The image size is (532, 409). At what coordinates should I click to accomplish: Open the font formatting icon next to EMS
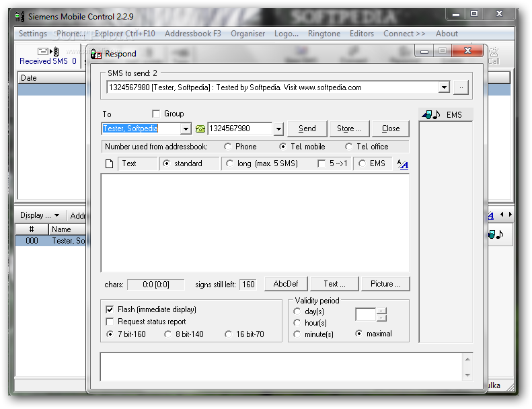point(402,164)
